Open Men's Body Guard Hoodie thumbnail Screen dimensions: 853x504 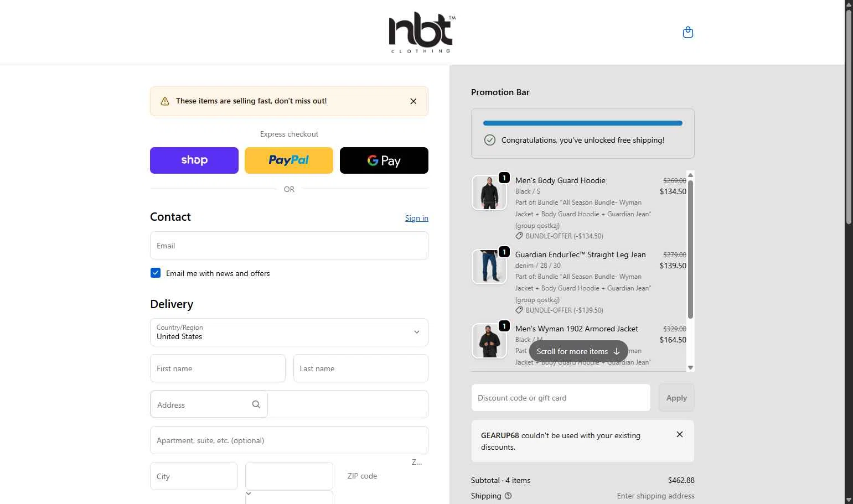coord(489,193)
